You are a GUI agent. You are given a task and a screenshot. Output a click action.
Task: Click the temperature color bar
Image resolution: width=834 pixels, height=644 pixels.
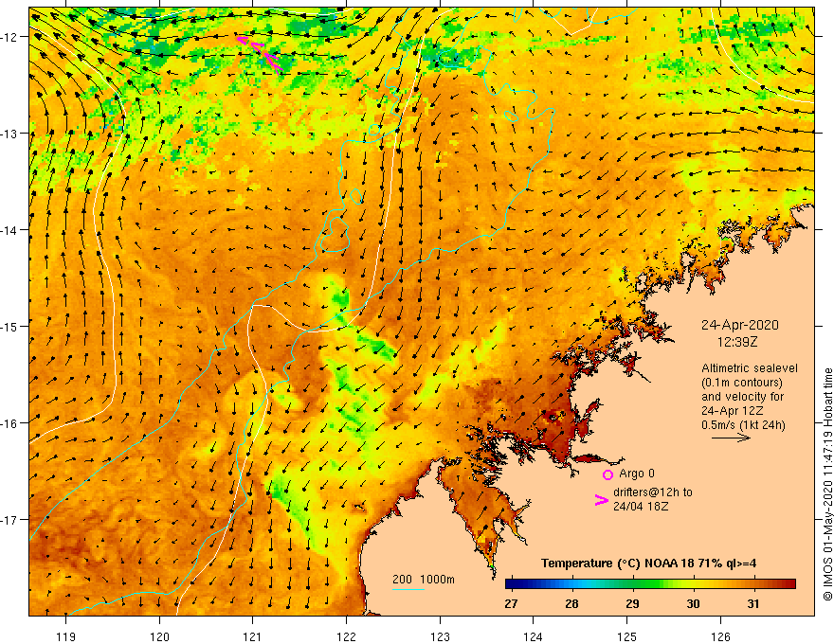point(650,584)
